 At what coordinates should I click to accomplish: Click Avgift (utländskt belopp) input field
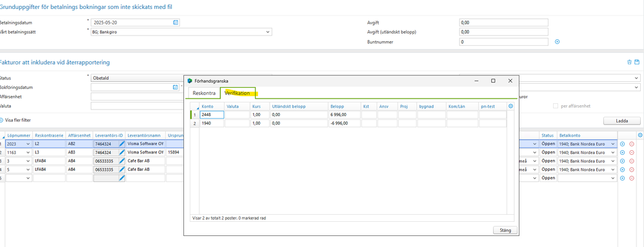click(x=503, y=32)
